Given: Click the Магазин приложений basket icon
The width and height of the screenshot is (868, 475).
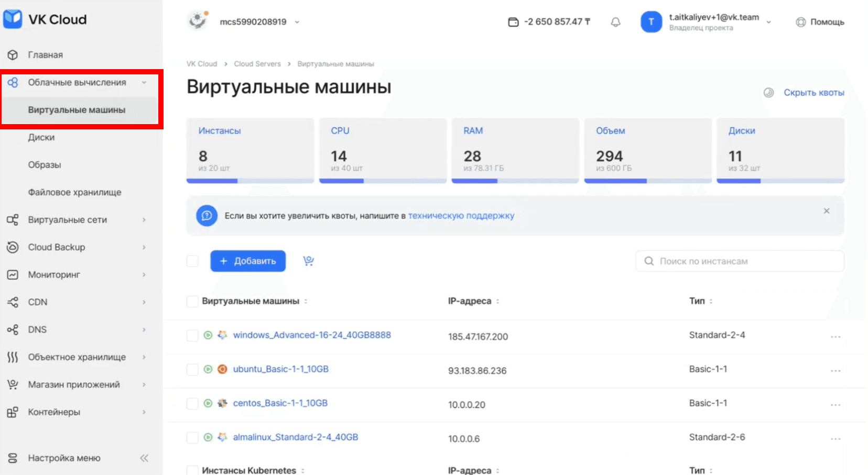Looking at the screenshot, I should tap(13, 384).
